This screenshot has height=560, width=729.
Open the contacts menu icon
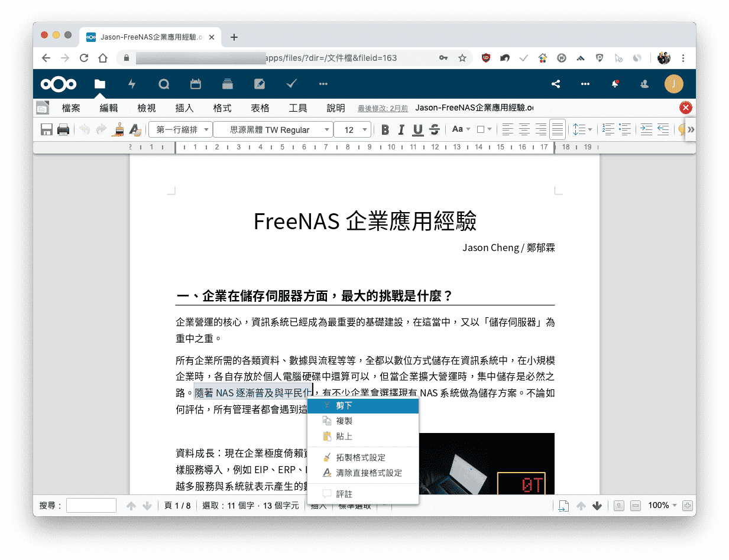[x=644, y=84]
